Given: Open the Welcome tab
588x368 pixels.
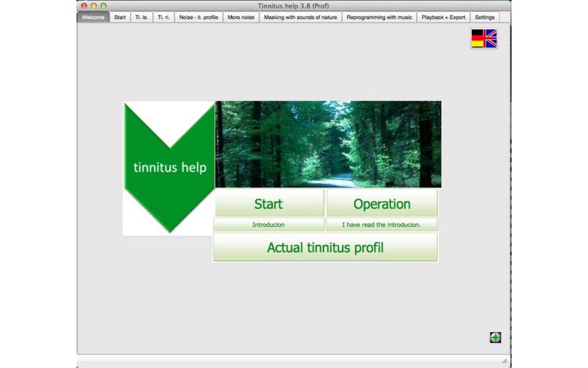Looking at the screenshot, I should (x=93, y=17).
